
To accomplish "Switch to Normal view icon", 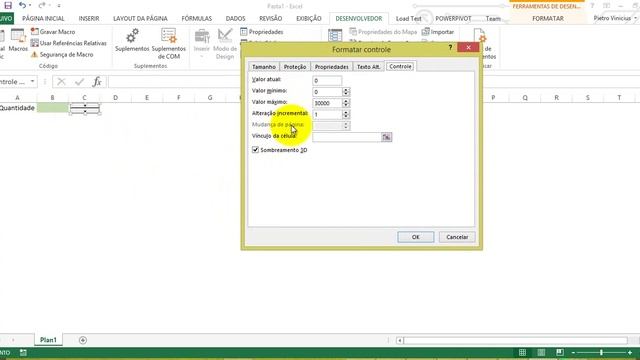I will tap(522, 352).
